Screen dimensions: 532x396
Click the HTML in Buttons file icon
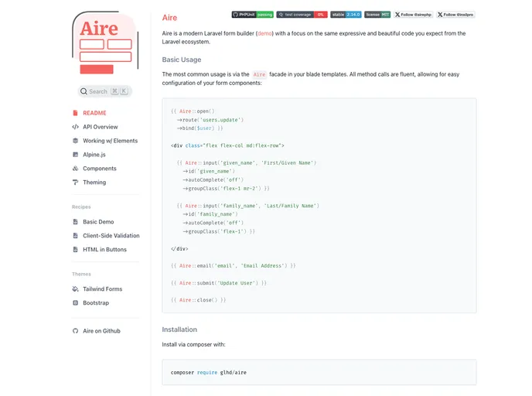[x=75, y=250]
